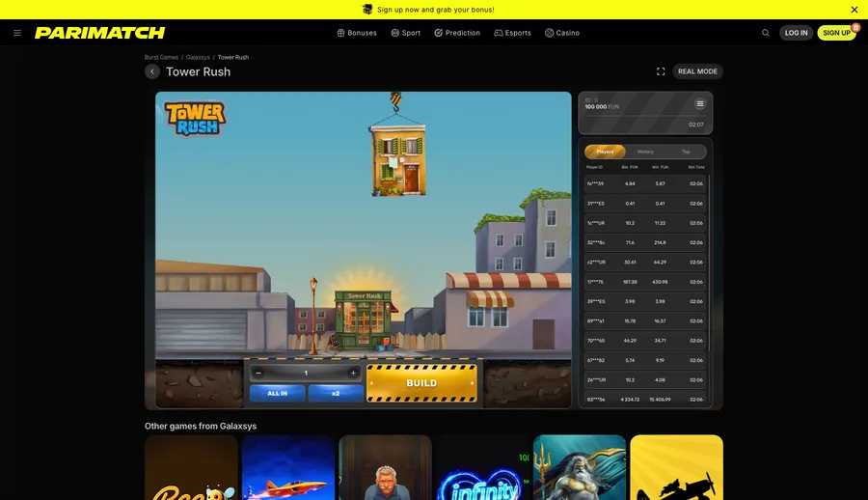
Task: Open the Bonuses section
Action: [357, 33]
